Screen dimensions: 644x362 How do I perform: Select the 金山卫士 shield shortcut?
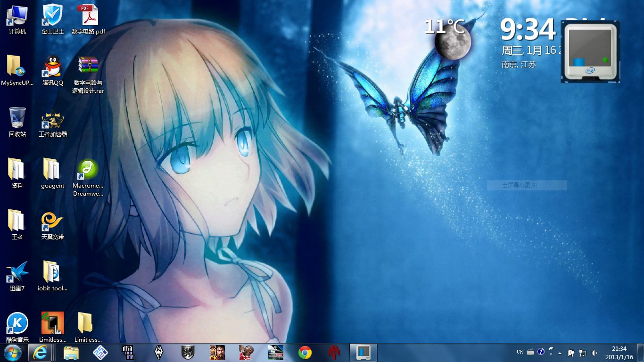[52, 19]
